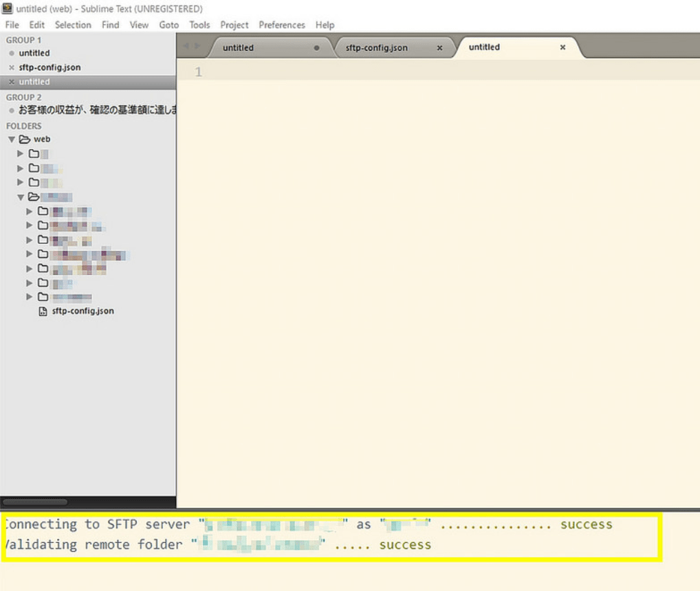
Task: Expand second nested folder in opened subfolder
Action: pos(30,225)
